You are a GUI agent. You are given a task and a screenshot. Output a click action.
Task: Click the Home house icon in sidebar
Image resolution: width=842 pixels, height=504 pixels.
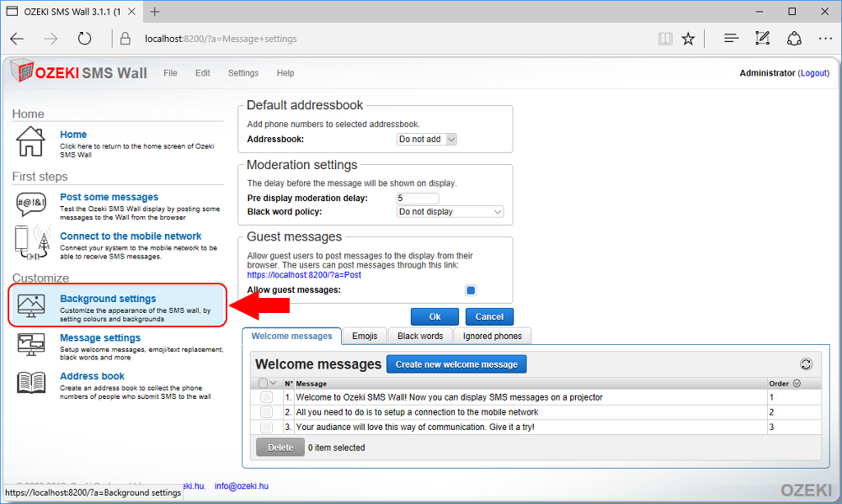coord(30,141)
